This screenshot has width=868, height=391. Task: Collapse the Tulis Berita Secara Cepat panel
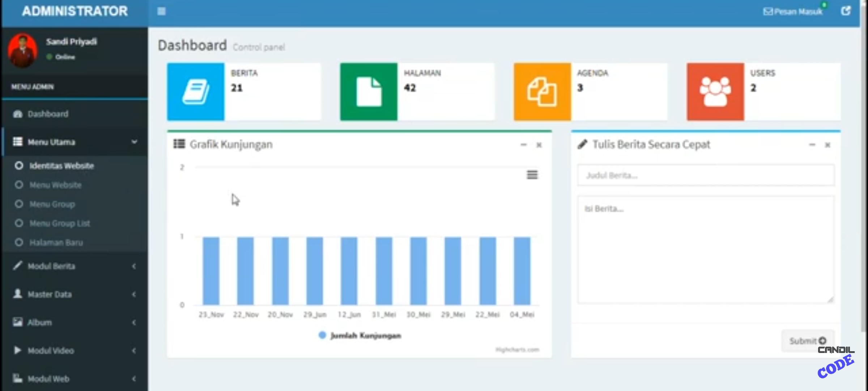(x=812, y=145)
